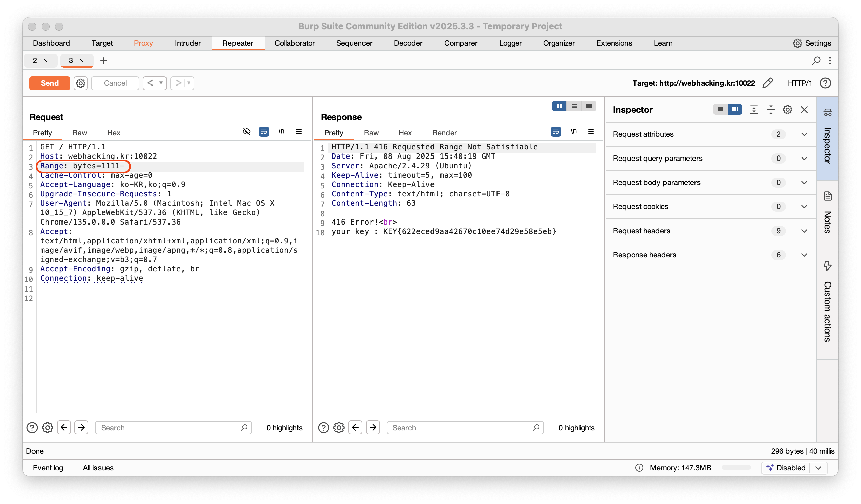Image resolution: width=861 pixels, height=504 pixels.
Task: Open the Event log
Action: (x=48, y=468)
